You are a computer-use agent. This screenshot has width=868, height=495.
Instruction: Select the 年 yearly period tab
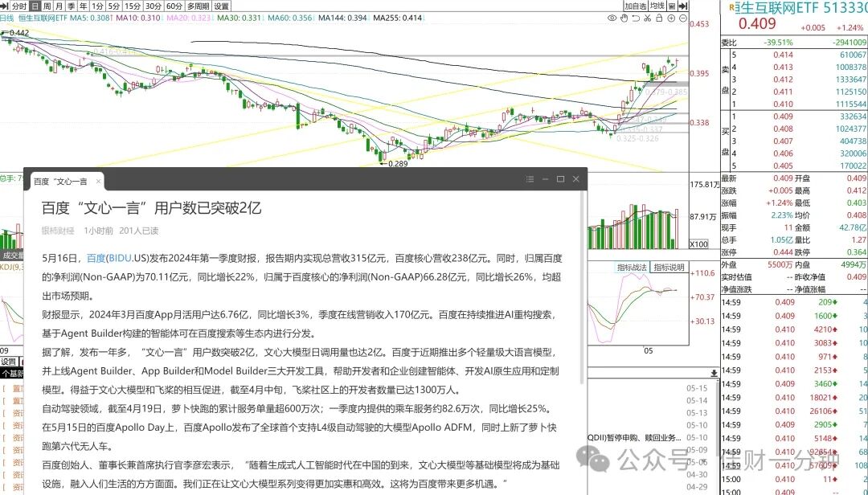pos(83,6)
